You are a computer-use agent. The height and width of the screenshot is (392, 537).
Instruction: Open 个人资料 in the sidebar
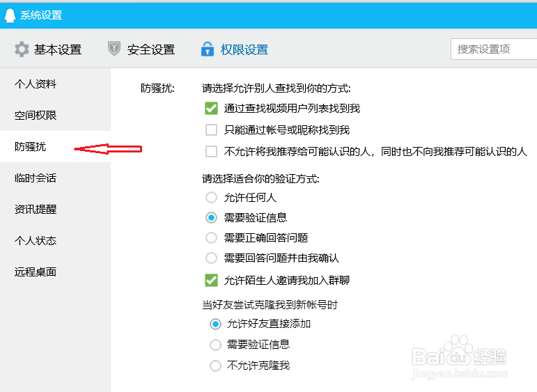[36, 84]
